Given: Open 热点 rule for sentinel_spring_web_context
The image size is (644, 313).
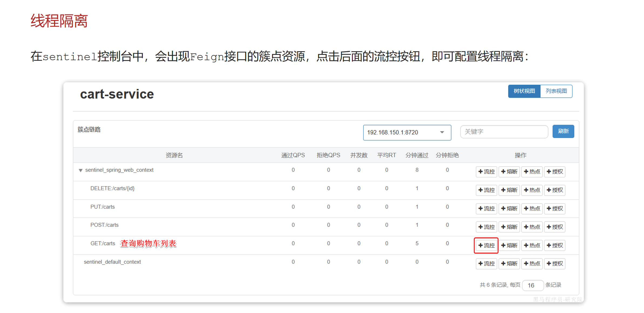Looking at the screenshot, I should [x=532, y=172].
